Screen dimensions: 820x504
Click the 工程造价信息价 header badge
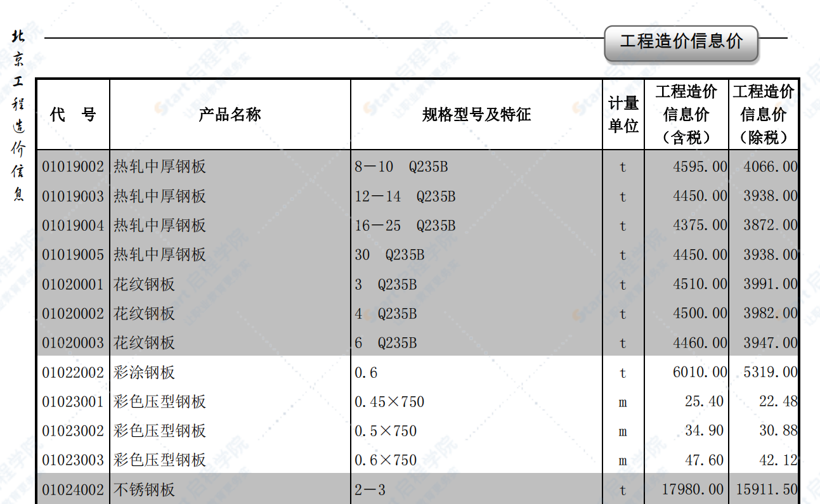coord(681,42)
